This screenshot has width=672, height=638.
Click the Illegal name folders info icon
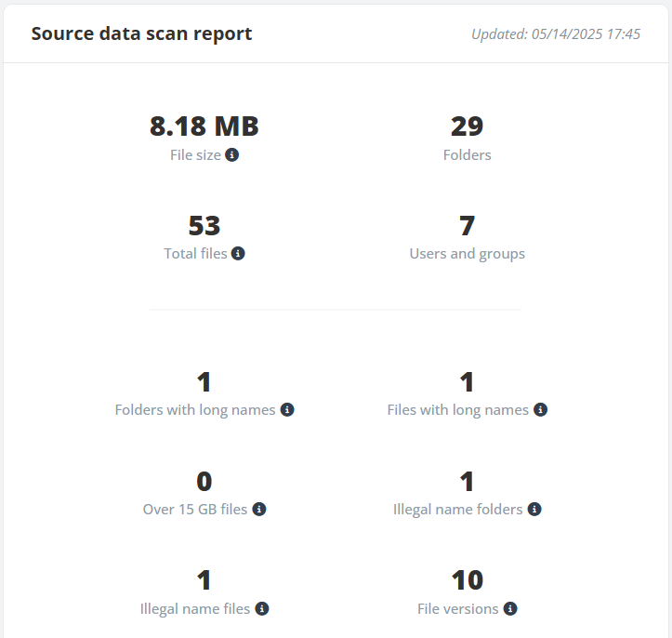[534, 509]
